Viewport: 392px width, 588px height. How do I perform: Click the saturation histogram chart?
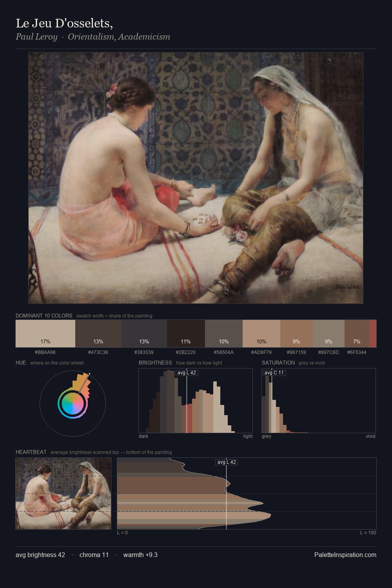(319, 401)
